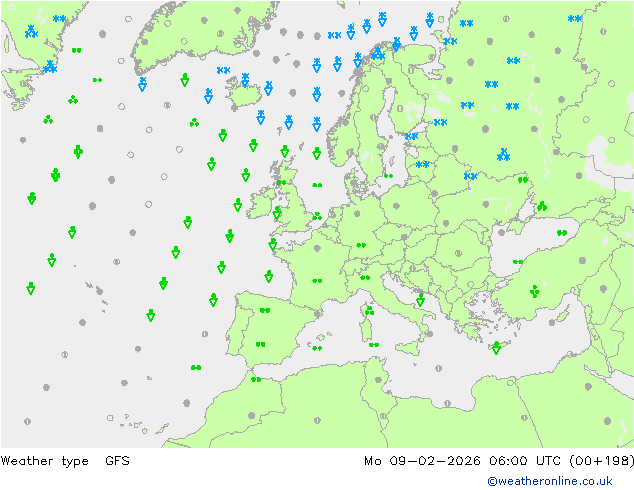Click the rain shower symbol over Crete
This screenshot has width=634, height=490.
point(497,347)
